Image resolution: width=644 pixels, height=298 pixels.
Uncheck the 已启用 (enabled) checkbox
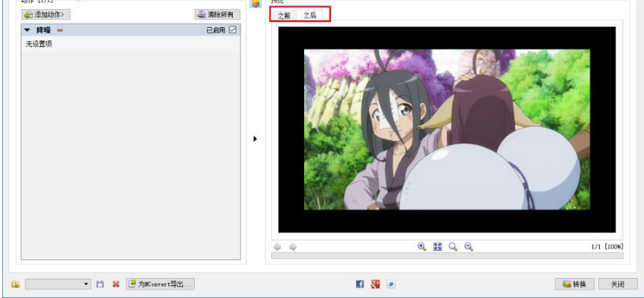point(233,29)
